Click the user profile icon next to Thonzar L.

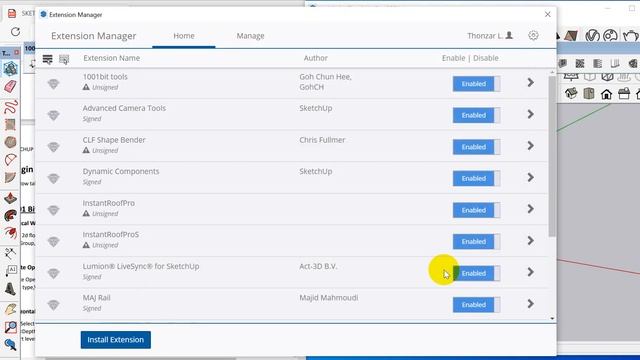pyautogui.click(x=509, y=36)
